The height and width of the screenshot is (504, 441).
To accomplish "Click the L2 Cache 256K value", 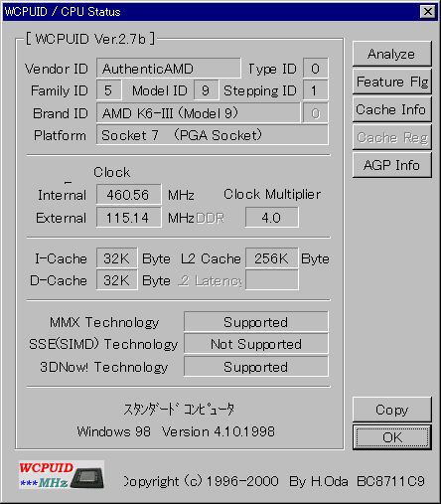I will 272,257.
